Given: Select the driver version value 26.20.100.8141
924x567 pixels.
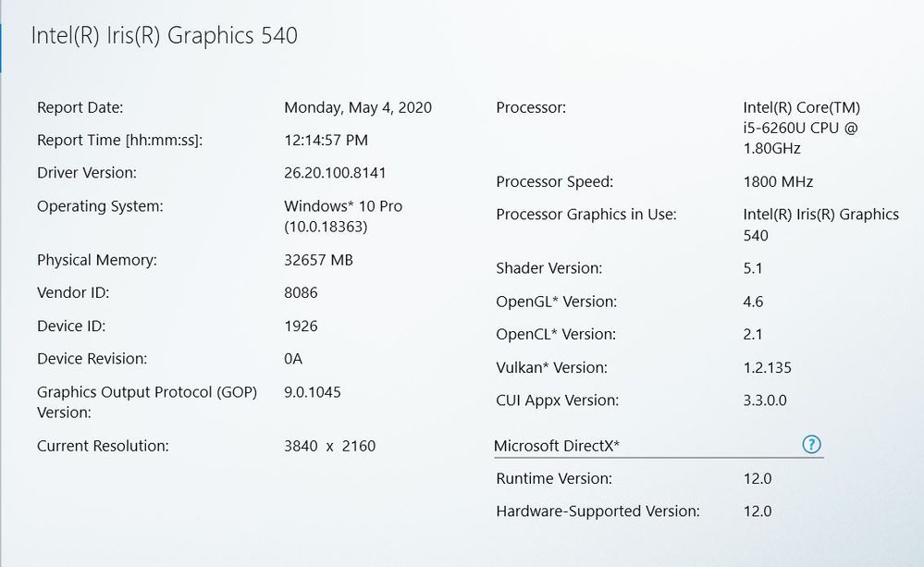Looking at the screenshot, I should (335, 173).
